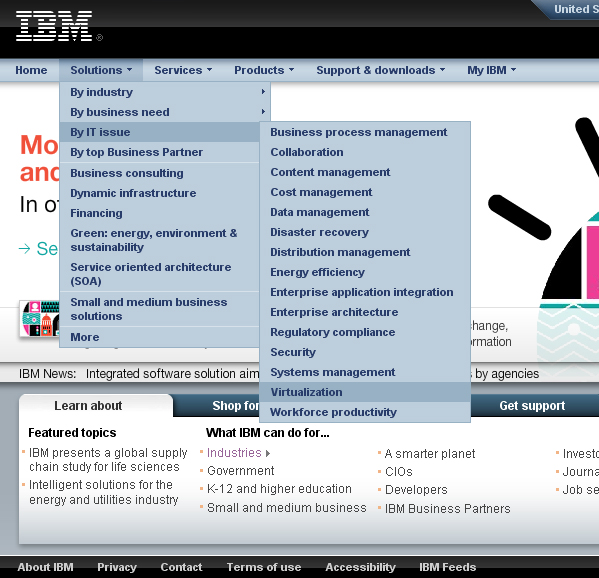Open Intelligent solutions for energy utilities link
The width and height of the screenshot is (599, 578).
click(x=104, y=492)
